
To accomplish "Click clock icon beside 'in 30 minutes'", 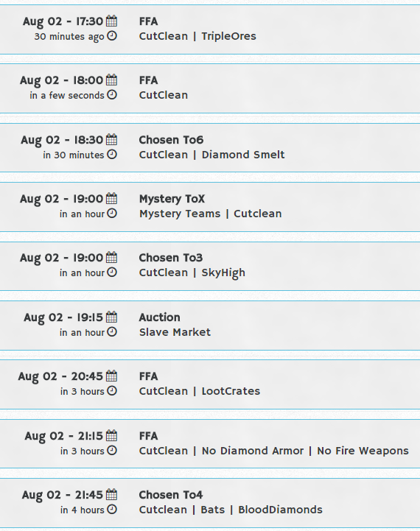I will click(x=112, y=154).
